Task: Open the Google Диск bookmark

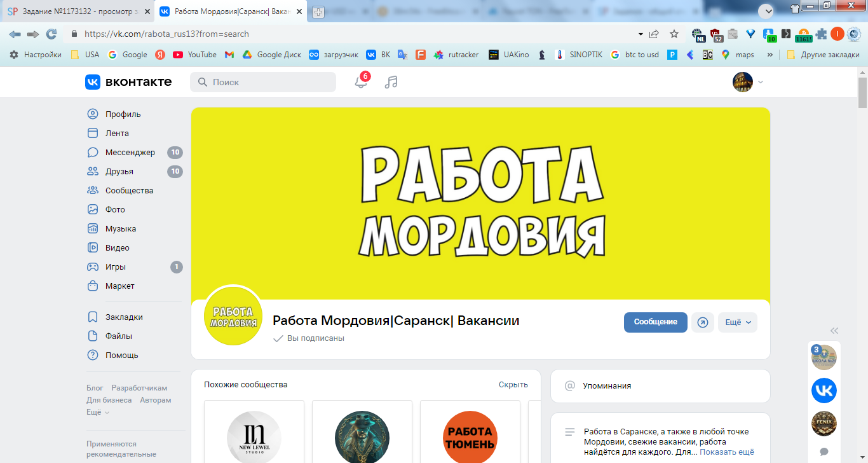Action: 271,55
